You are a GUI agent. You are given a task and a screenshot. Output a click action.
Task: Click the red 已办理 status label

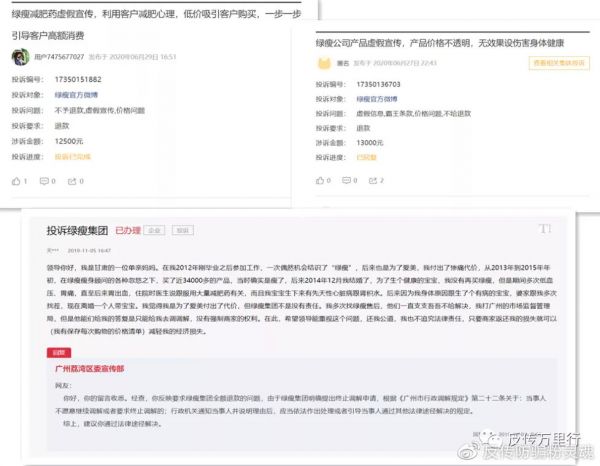(128, 231)
